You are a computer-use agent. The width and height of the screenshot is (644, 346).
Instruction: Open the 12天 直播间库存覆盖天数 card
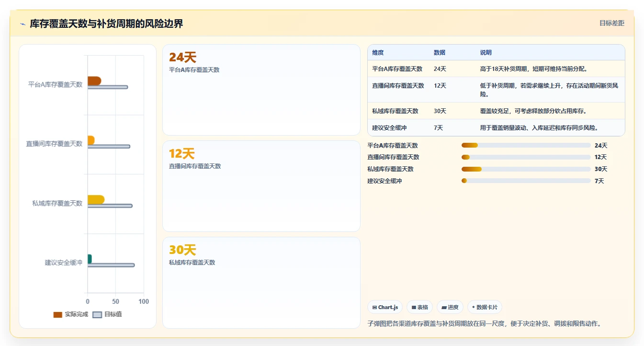click(261, 186)
